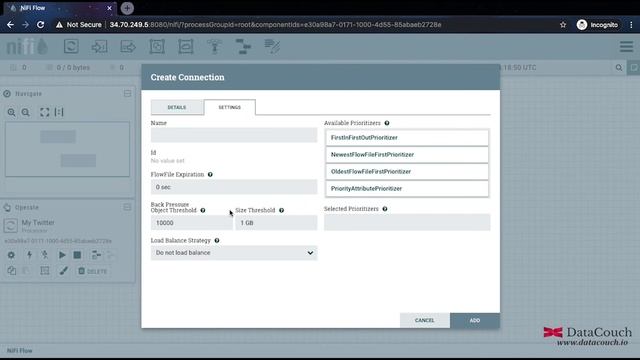Click the Incognito profile indicator

(598, 25)
